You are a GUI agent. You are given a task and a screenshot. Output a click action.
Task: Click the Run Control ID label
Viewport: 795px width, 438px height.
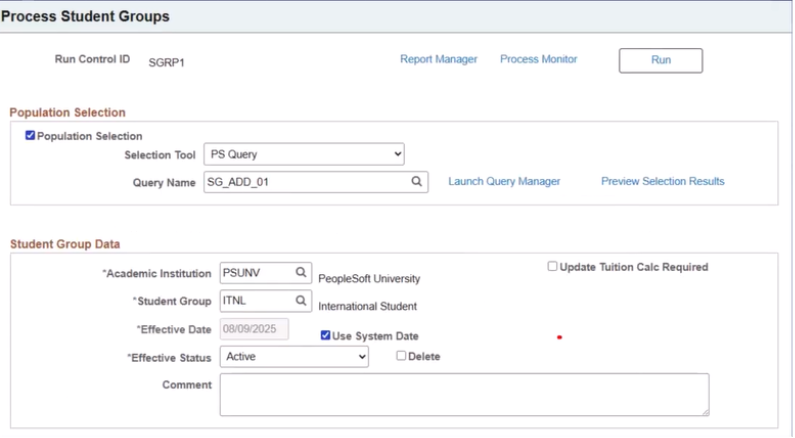92,59
